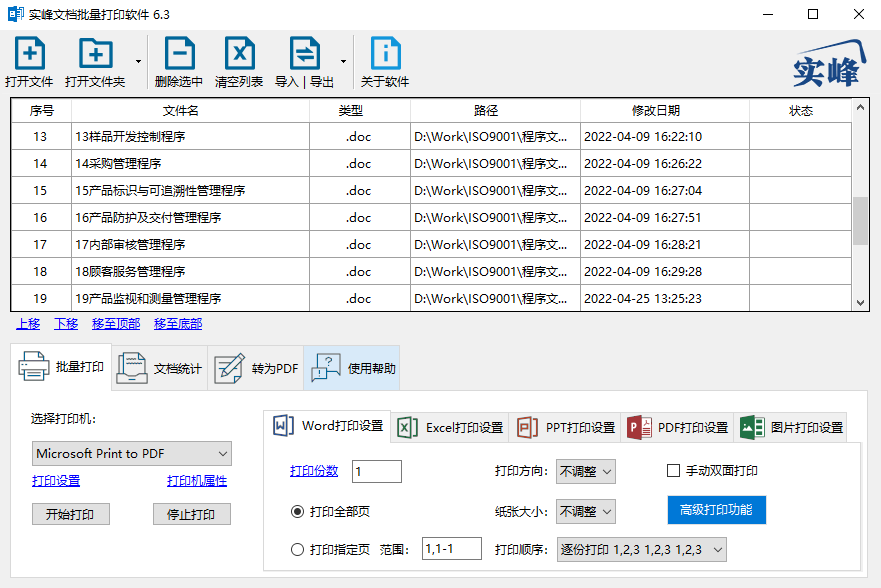Click the Excel icon in Excel打印设置
This screenshot has height=588, width=881.
(407, 427)
